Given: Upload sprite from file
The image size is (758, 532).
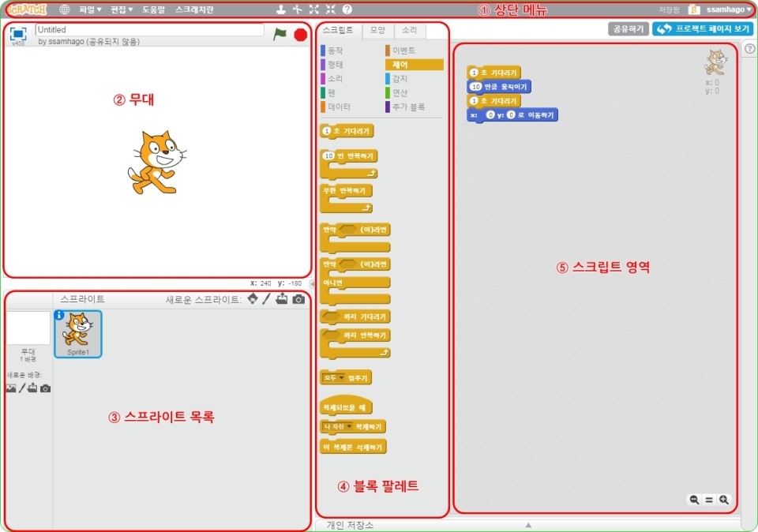Looking at the screenshot, I should pyautogui.click(x=282, y=299).
